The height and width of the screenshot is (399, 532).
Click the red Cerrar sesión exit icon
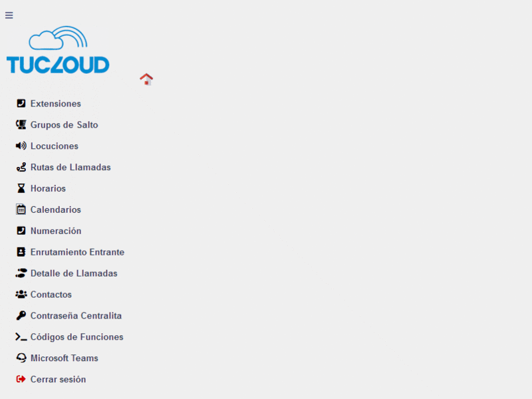20,379
